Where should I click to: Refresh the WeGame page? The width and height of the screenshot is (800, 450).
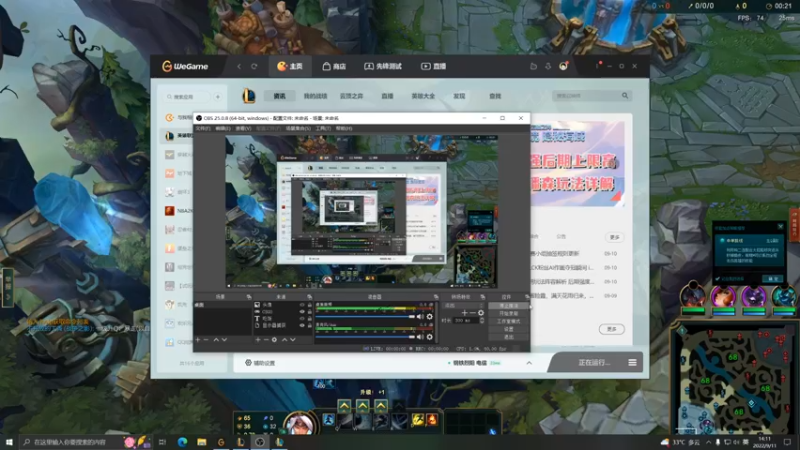click(254, 66)
